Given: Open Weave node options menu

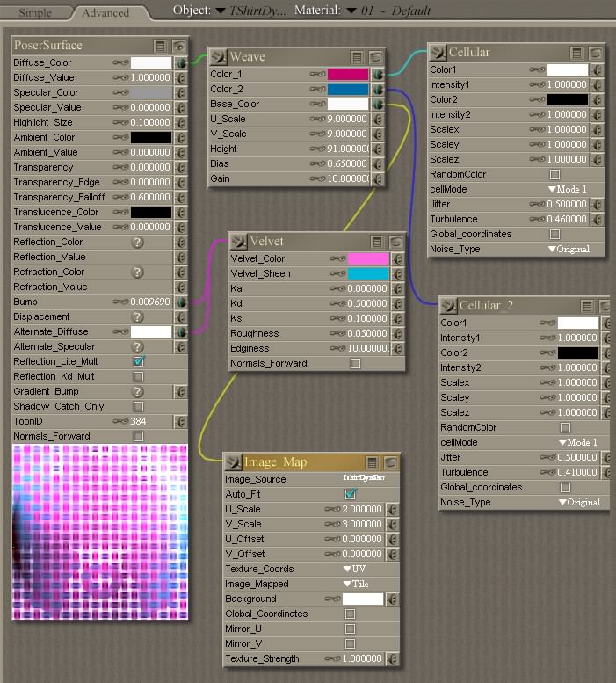Looking at the screenshot, I should pyautogui.click(x=357, y=57).
